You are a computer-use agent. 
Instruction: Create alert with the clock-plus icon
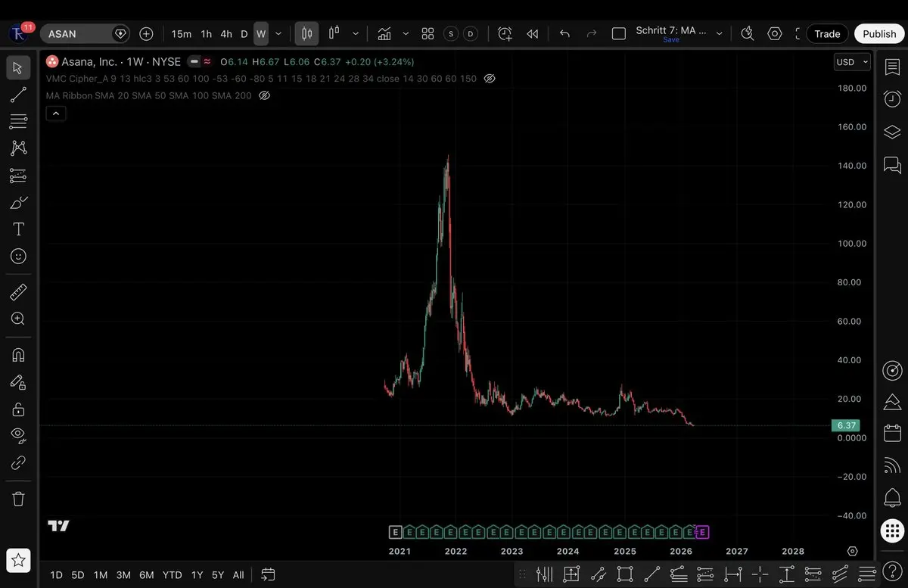(x=505, y=34)
